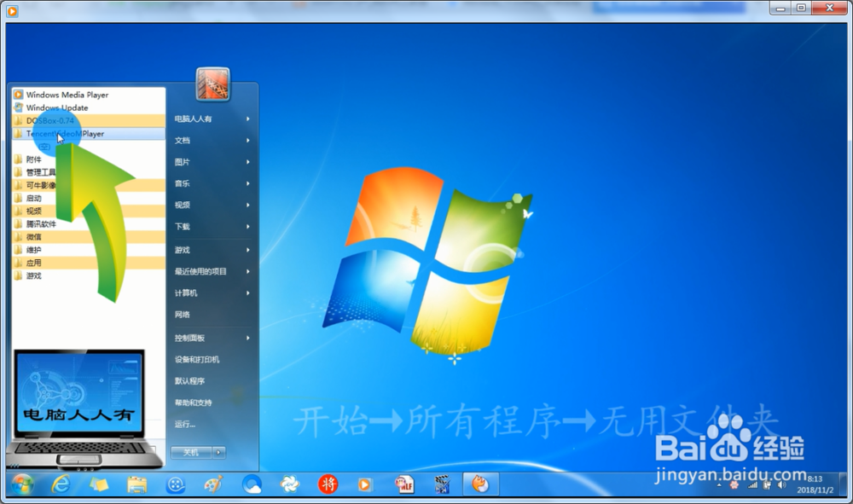853x504 pixels.
Task: Open the power plug tray icon
Action: (768, 484)
